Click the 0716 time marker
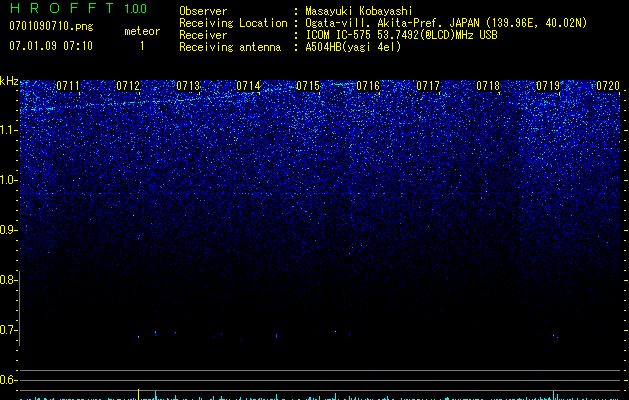Viewport: 629px width, 400px height. click(x=368, y=86)
